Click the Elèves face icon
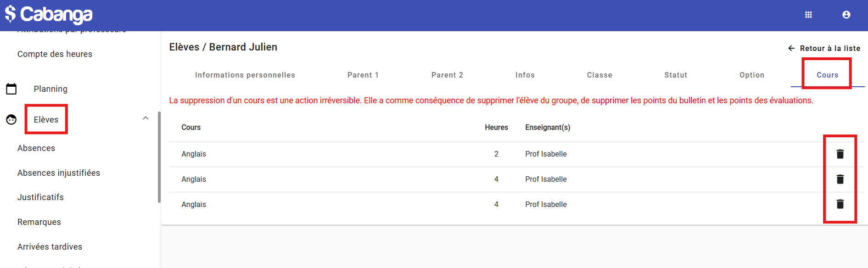The image size is (868, 268). point(11,120)
